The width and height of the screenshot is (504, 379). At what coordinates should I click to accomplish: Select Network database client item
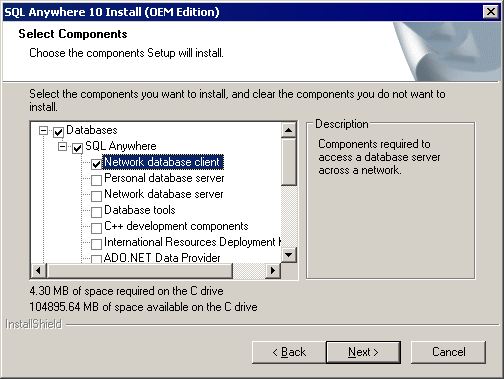(163, 162)
